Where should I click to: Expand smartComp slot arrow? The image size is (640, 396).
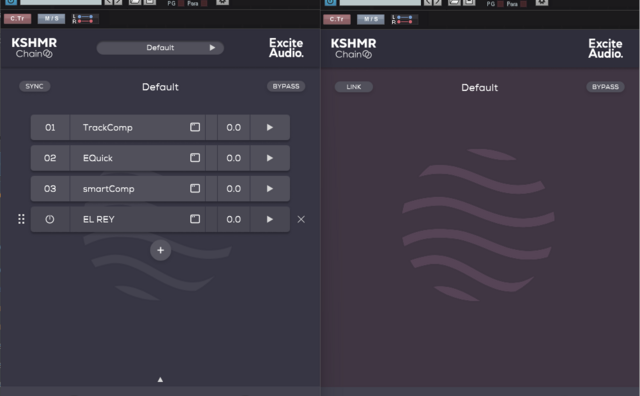[x=270, y=189]
